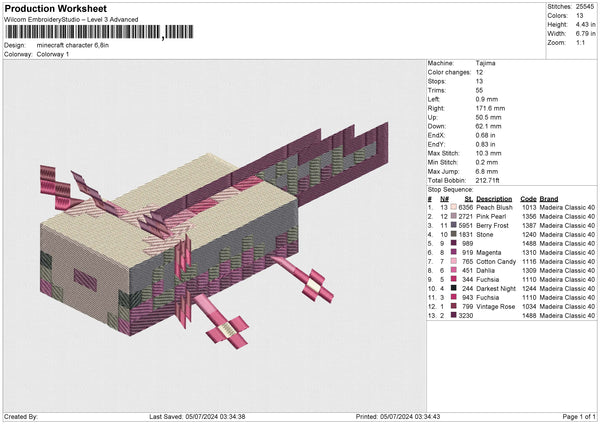Click the Height value '4.43 in'
600x424 pixels.
[585, 24]
